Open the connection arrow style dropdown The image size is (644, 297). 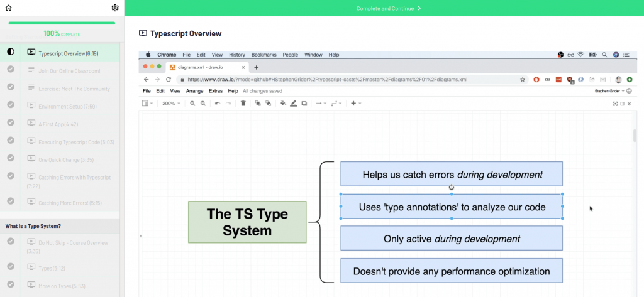tap(320, 104)
